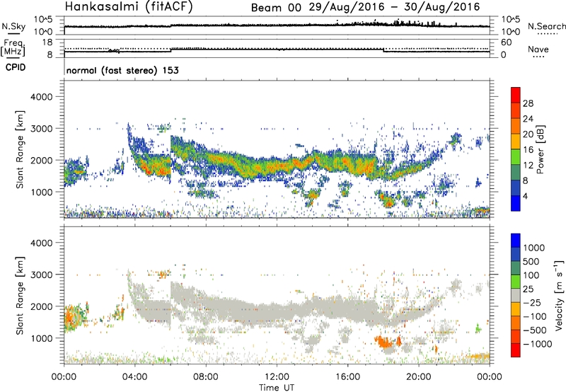Click the blue bottom swatch of Power colorbar
Viewport: 566px width, 392px height.
516,203
